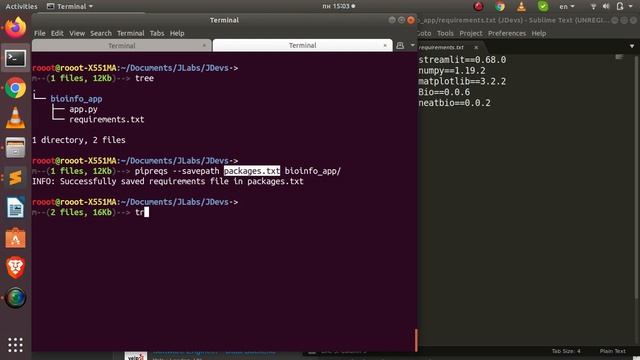640x360 pixels.
Task: Click Bio==0.0.6 line in Sublime
Action: (444, 92)
